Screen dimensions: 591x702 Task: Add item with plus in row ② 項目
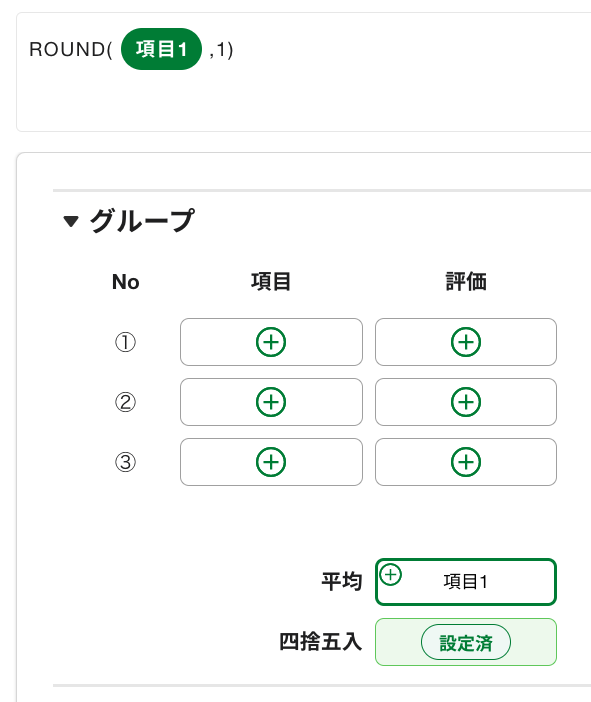(x=271, y=402)
